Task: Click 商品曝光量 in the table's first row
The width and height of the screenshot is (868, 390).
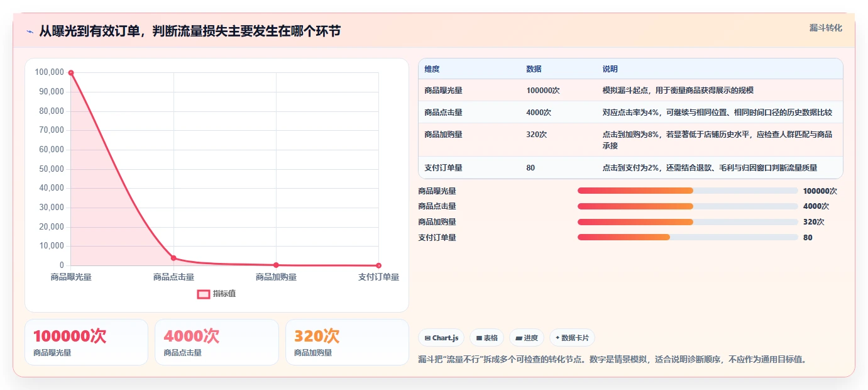Action: click(443, 91)
